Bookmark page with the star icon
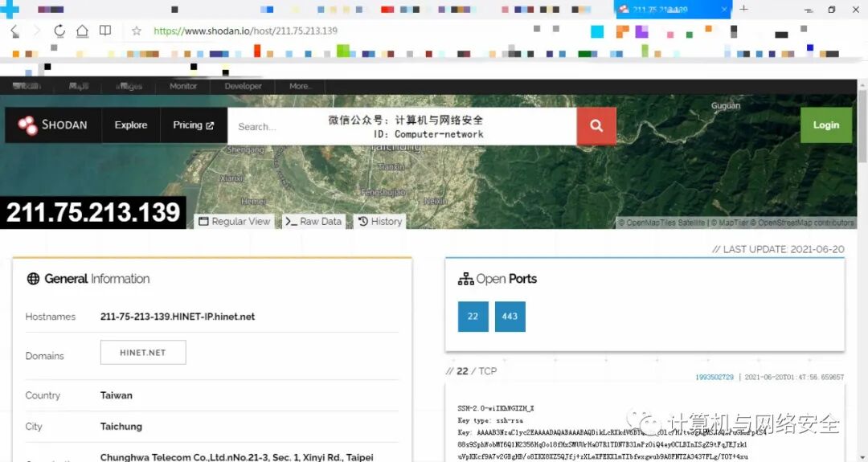868x462 pixels. coord(136,31)
